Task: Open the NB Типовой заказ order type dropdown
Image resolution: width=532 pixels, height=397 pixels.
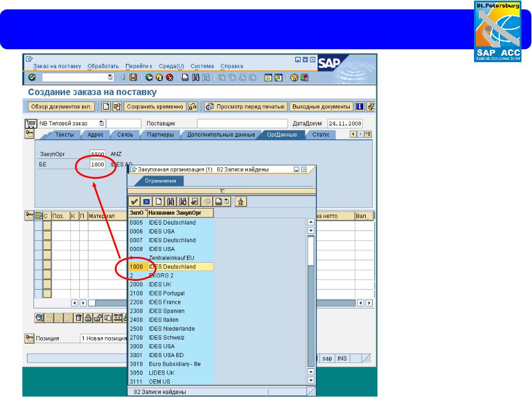Action: 101,123
